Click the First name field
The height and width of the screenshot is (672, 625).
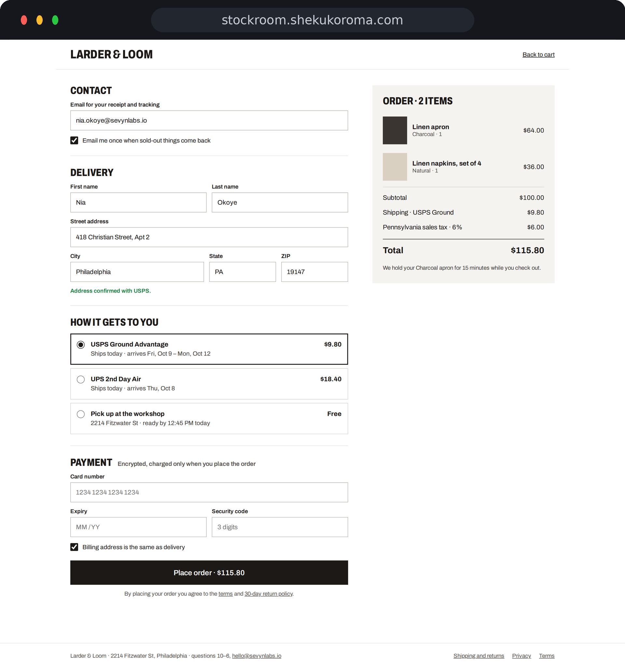(x=138, y=202)
